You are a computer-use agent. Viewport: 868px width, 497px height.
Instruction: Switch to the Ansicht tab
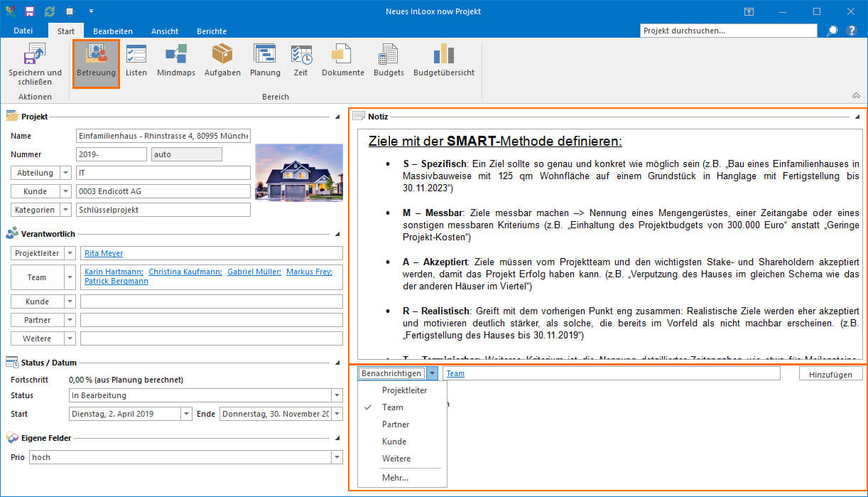[165, 31]
